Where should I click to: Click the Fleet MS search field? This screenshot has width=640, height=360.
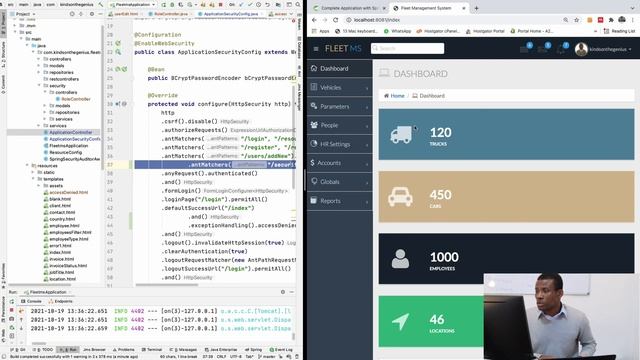[x=407, y=48]
